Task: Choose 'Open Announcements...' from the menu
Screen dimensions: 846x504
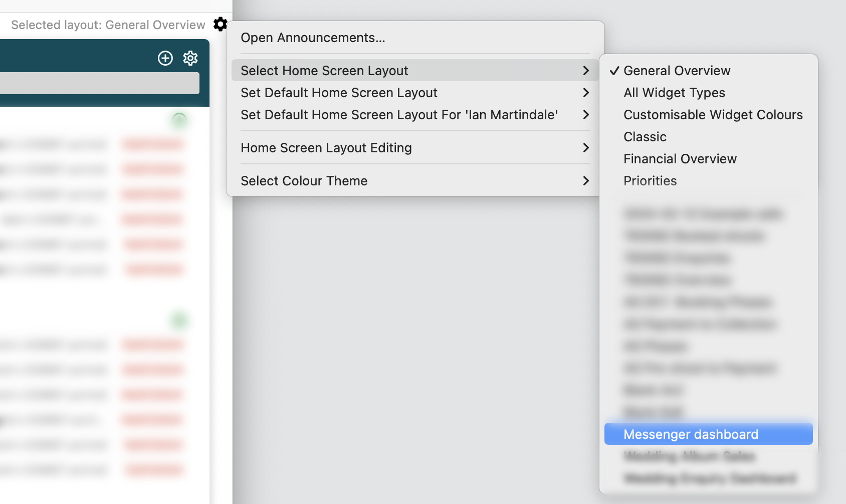Action: click(314, 37)
